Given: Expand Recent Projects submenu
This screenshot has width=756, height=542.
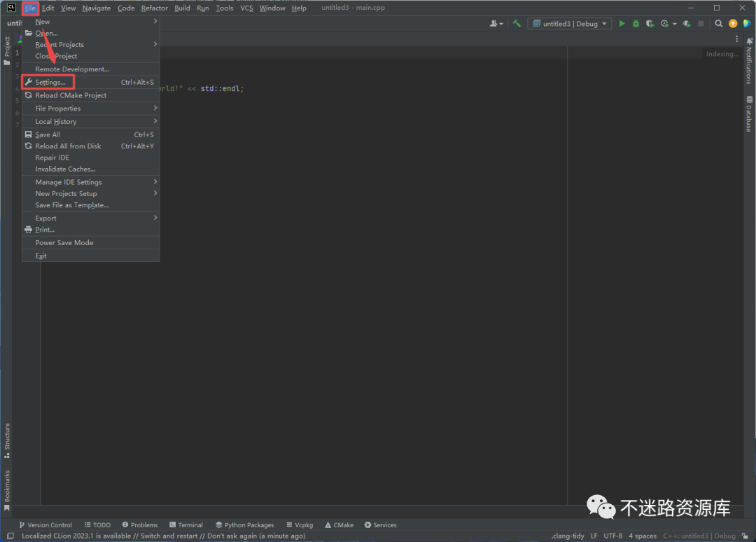Looking at the screenshot, I should coord(90,44).
